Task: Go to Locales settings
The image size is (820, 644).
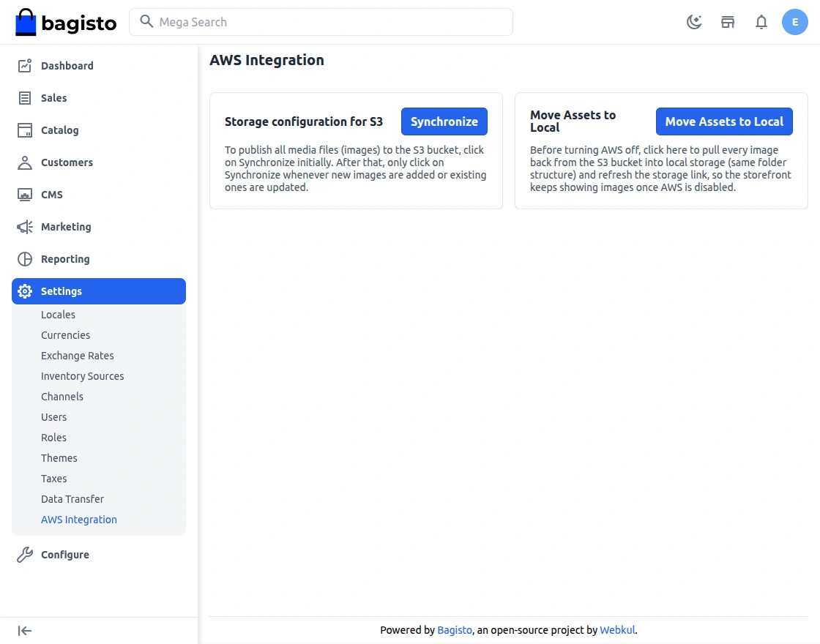Action: pos(58,315)
